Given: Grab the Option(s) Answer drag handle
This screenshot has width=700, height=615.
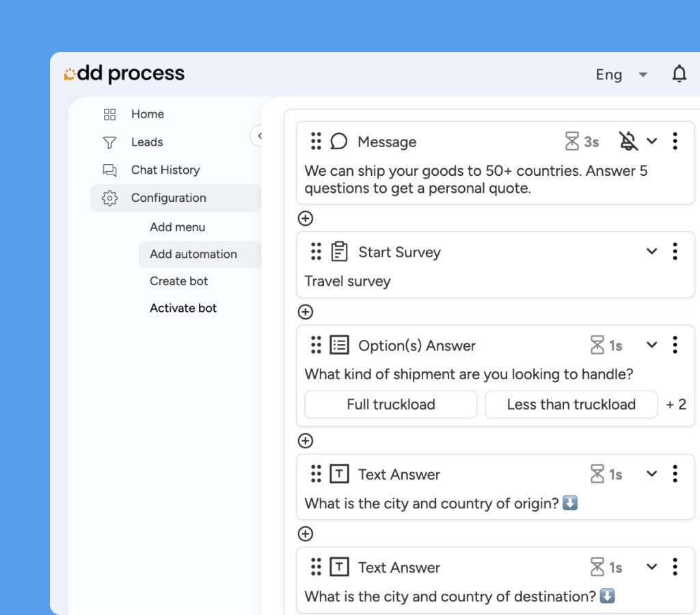Looking at the screenshot, I should pos(316,345).
